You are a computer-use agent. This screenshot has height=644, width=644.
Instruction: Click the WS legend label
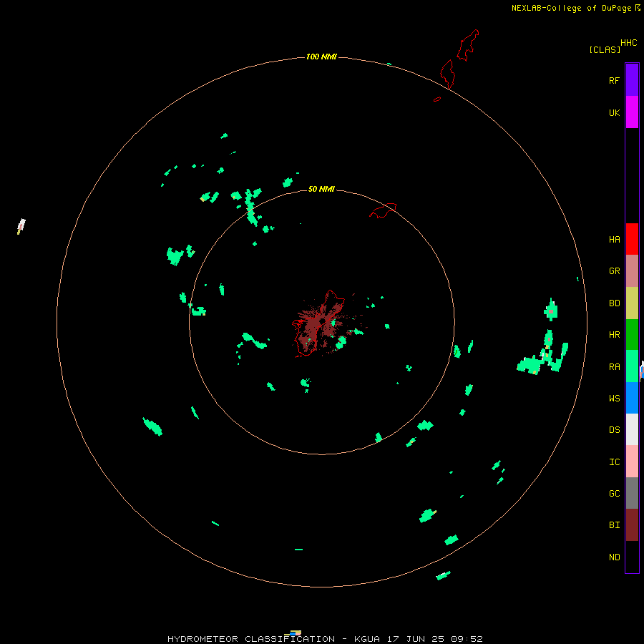(614, 399)
